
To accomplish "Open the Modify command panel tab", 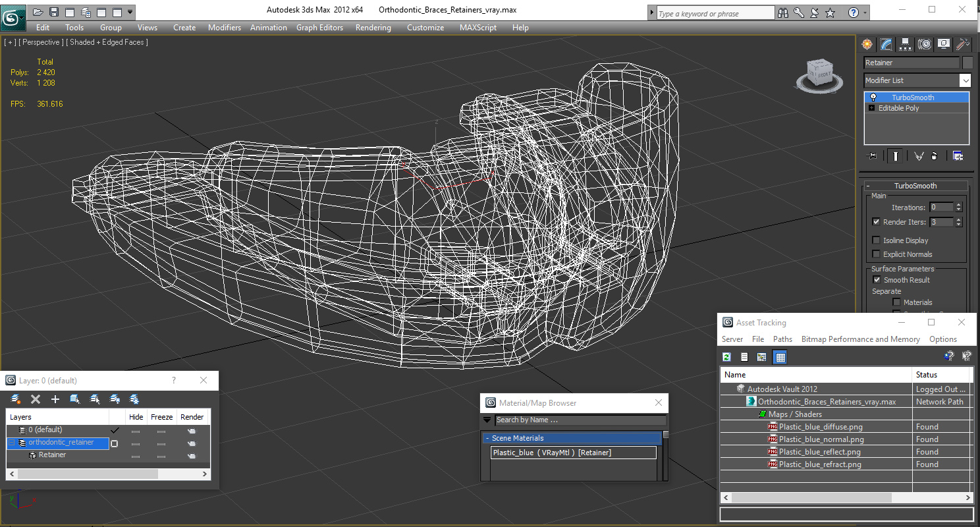I will pos(886,44).
